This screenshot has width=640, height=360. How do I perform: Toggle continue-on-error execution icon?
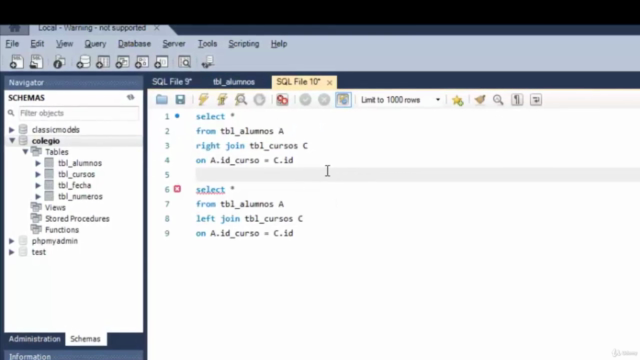coord(282,100)
